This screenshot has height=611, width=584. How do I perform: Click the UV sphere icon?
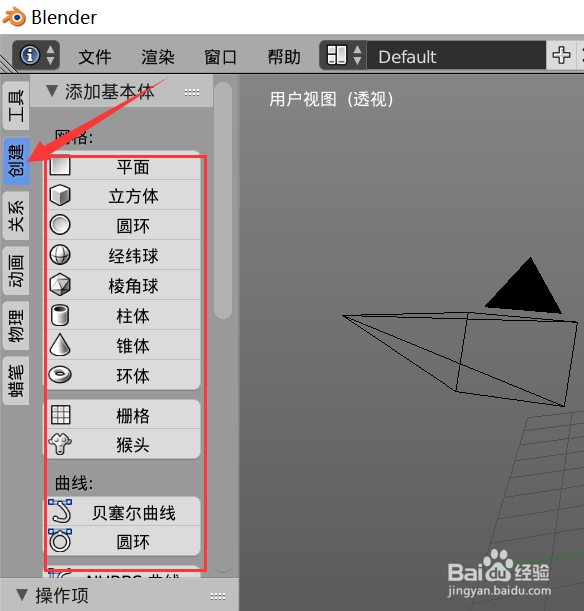pos(60,255)
